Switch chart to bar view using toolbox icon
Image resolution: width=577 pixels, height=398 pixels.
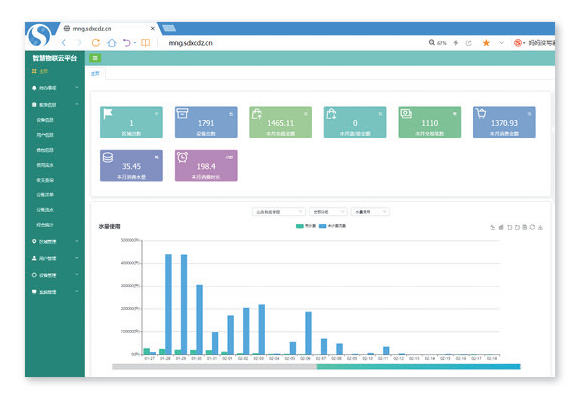pos(501,227)
